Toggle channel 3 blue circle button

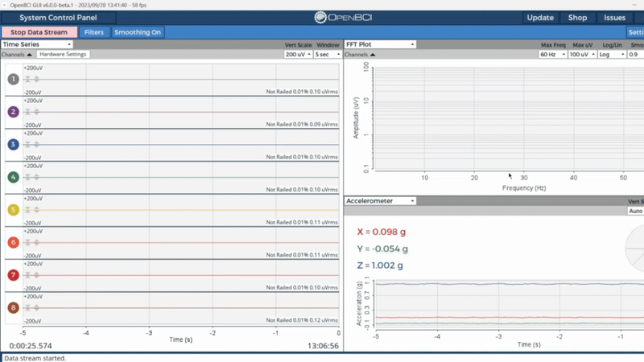click(13, 145)
